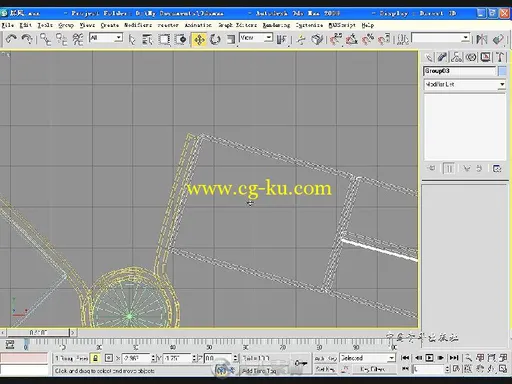Open the Group menu
The image size is (512, 384).
click(x=66, y=25)
